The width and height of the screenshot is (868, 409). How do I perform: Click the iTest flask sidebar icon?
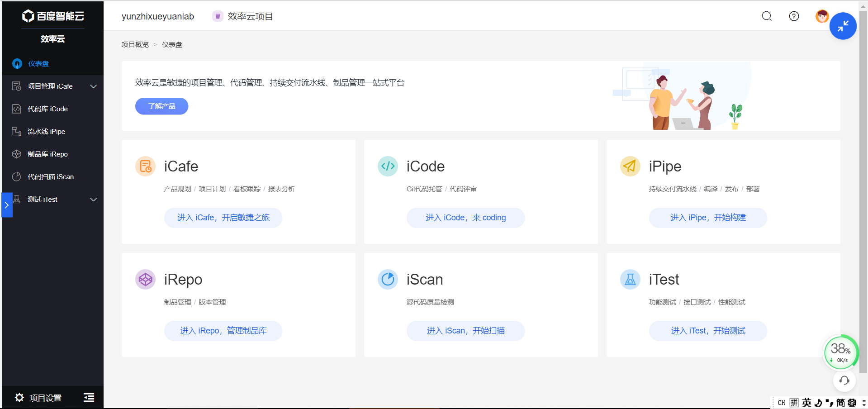point(17,200)
